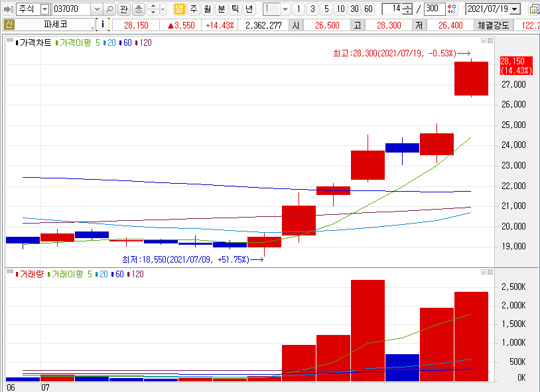Screen dimensions: 540x392
Task: Click the 최저:18,550 low price annotation
Action: tap(193, 260)
